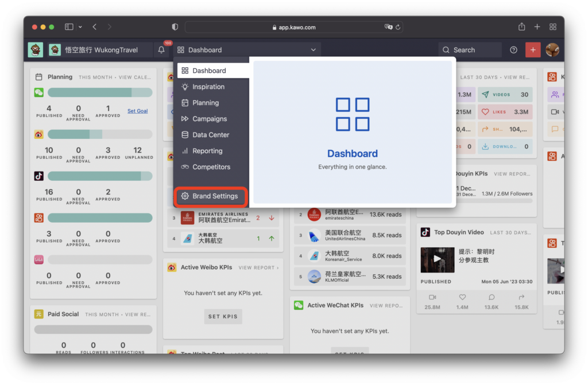Click the heart likes icon under video
The height and width of the screenshot is (385, 588).
[462, 297]
